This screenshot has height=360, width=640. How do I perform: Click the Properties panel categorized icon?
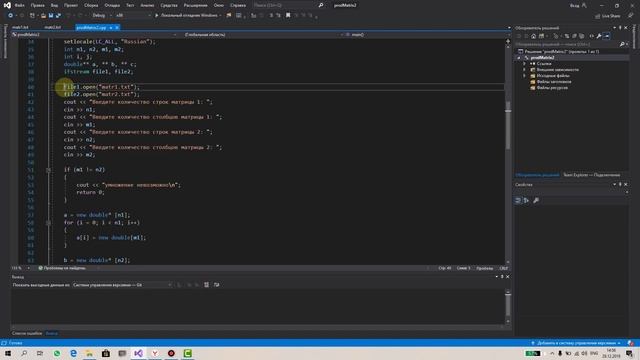[518, 200]
